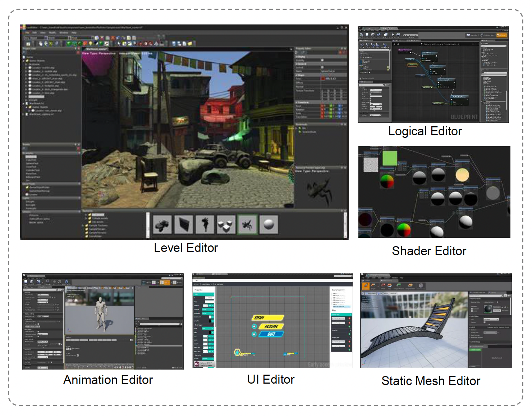The width and height of the screenshot is (532, 416).
Task: Click the Find in CB magnifier icon
Action: tap(32, 282)
